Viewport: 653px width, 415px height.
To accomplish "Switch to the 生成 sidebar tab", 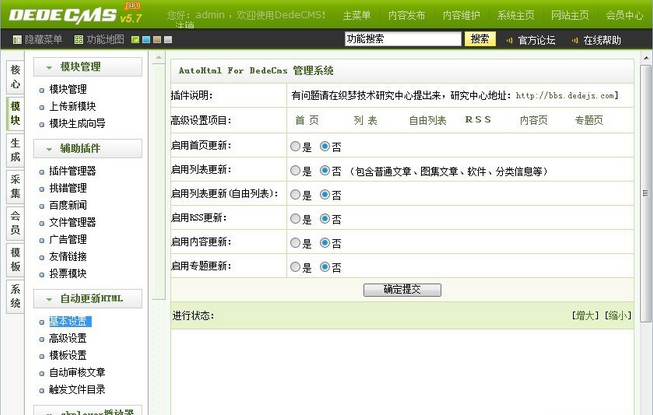I will [x=15, y=150].
